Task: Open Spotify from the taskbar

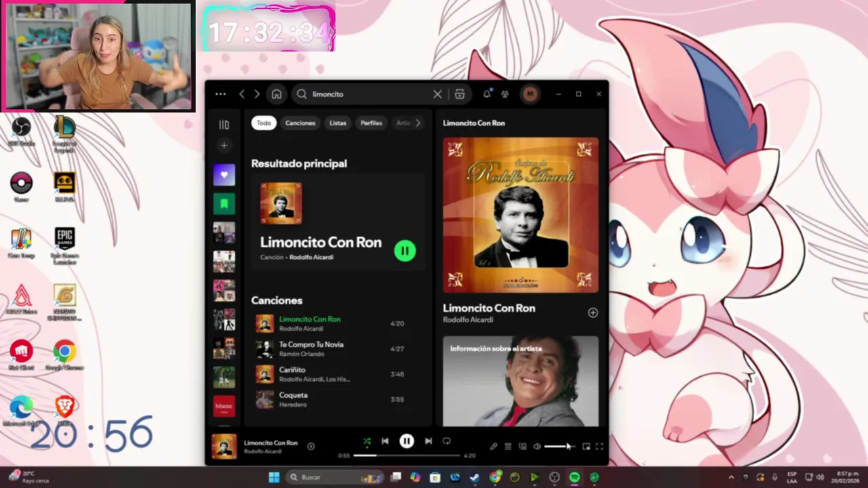Action: click(x=574, y=477)
